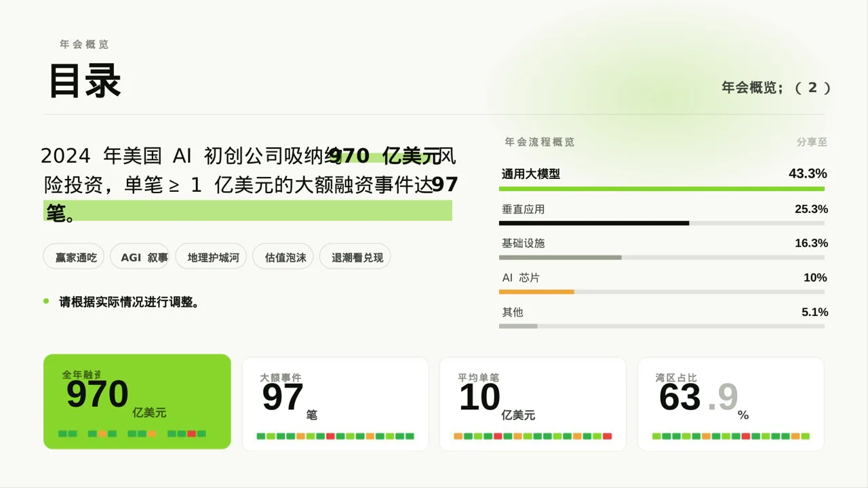Screen dimensions: 868x488
Task: Click the large 970 number in green card
Action: click(x=98, y=394)
